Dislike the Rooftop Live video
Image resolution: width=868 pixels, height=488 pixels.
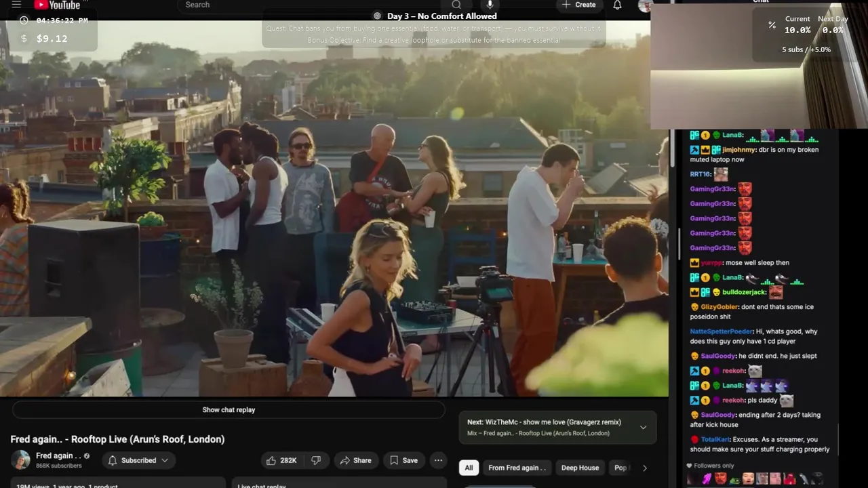point(316,460)
